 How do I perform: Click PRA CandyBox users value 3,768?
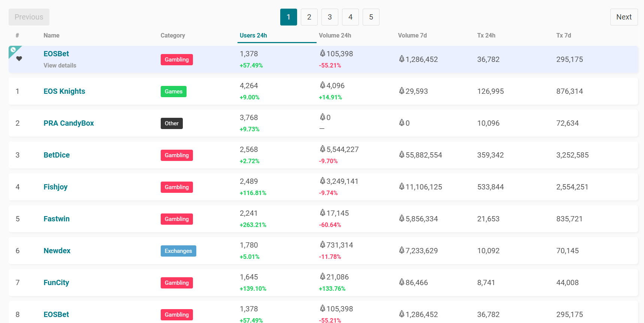(249, 117)
